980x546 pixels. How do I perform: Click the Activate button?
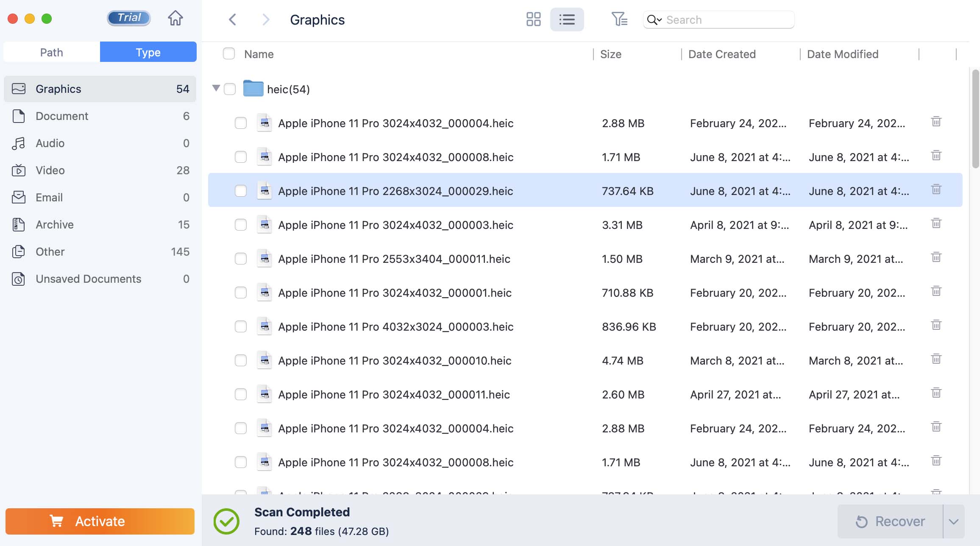point(100,521)
